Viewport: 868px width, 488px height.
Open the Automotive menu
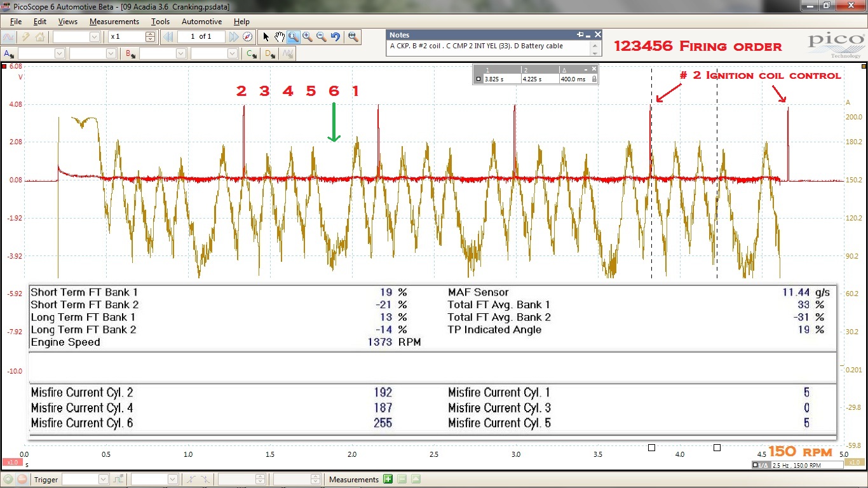coord(201,22)
